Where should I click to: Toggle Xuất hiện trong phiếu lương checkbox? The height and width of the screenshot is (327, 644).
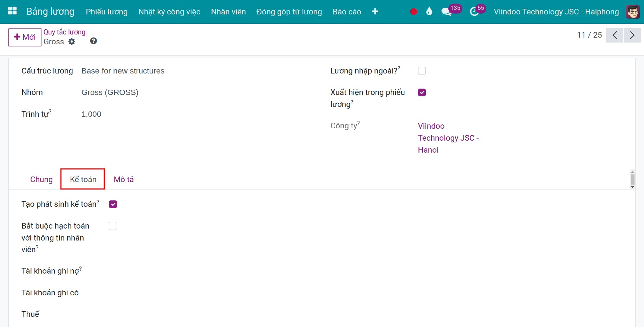[422, 92]
